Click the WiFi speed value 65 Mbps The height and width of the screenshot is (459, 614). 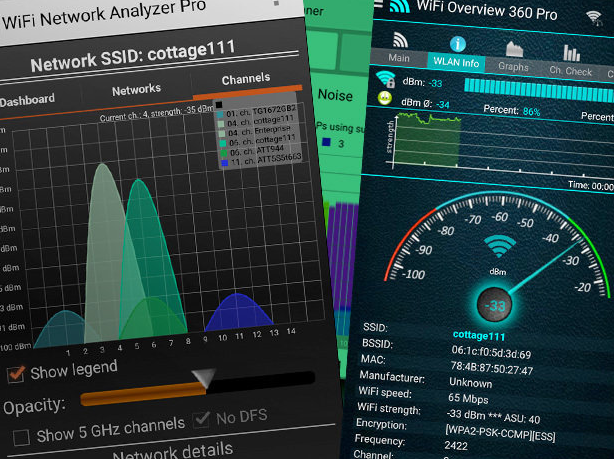[468, 398]
